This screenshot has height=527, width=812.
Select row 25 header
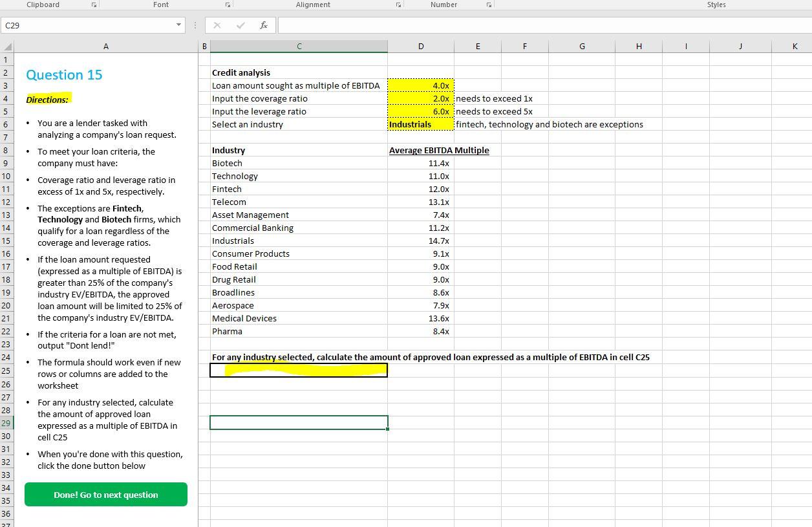[6, 371]
